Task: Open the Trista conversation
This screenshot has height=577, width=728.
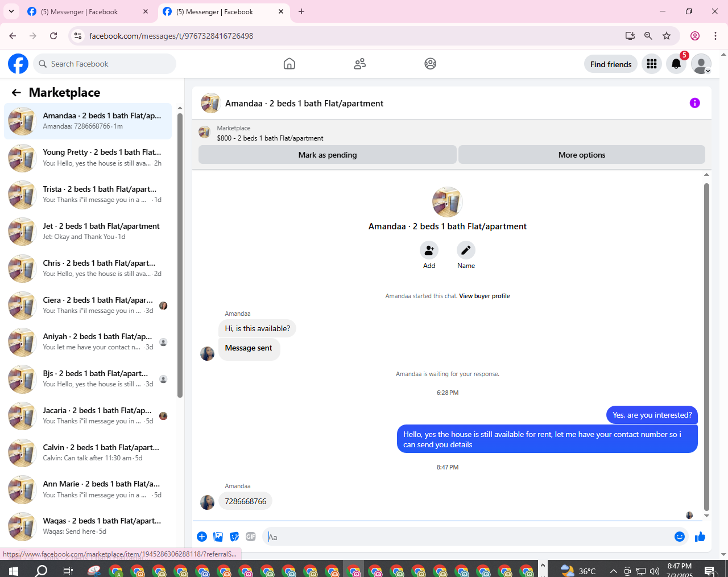Action: click(x=88, y=195)
